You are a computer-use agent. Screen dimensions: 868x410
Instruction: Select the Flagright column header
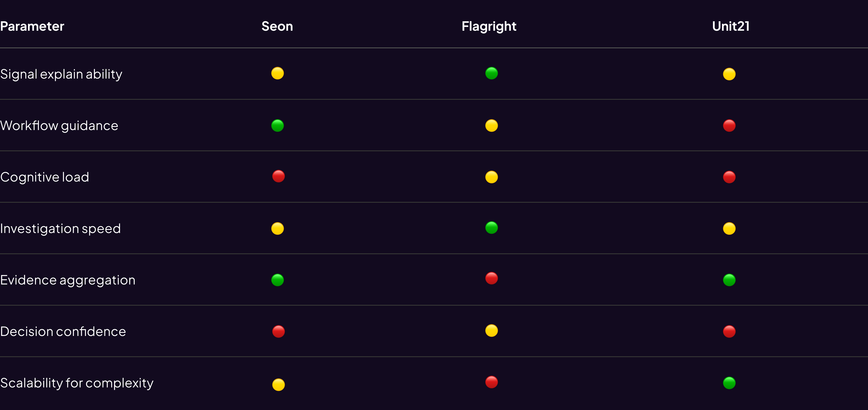coord(488,26)
